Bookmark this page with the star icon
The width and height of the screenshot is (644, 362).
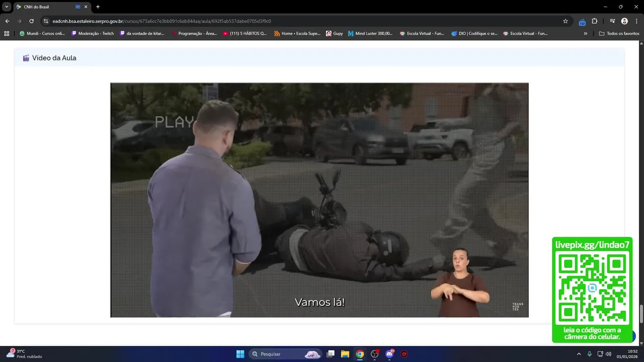click(x=566, y=21)
